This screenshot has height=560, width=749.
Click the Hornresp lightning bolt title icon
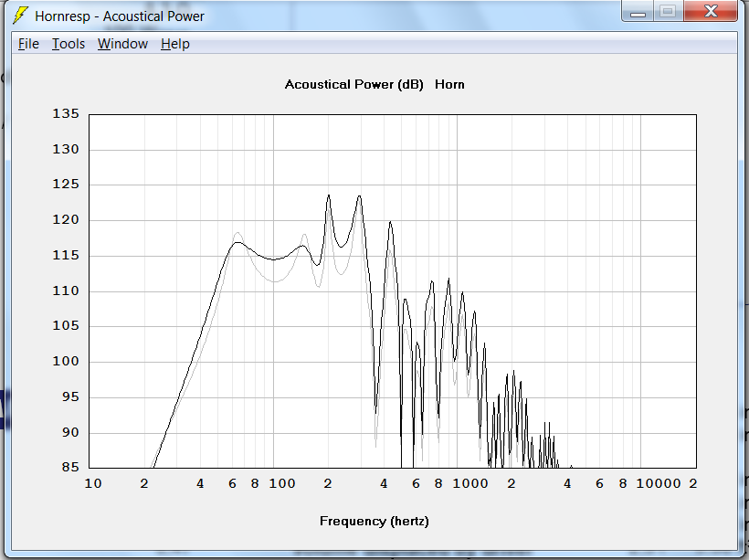pyautogui.click(x=20, y=16)
